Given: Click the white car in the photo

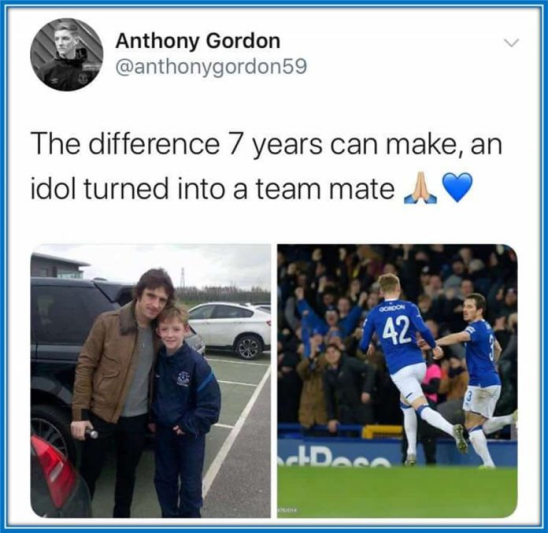Looking at the screenshot, I should (x=230, y=329).
